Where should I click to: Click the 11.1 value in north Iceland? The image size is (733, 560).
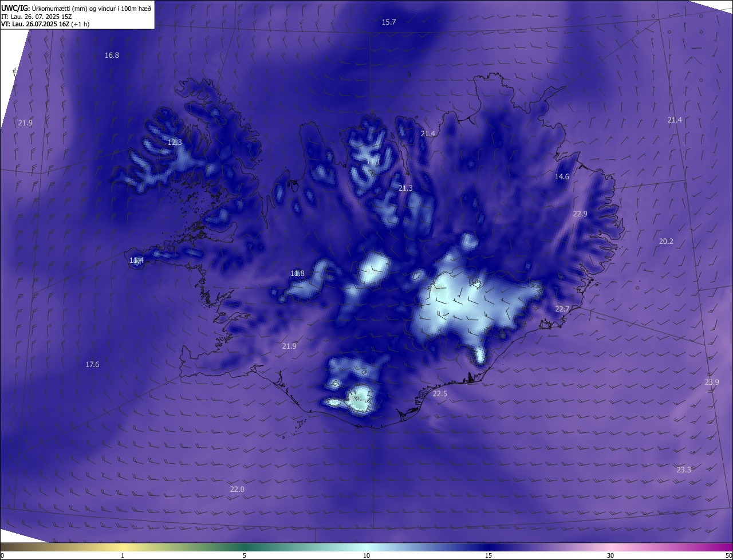373,162
